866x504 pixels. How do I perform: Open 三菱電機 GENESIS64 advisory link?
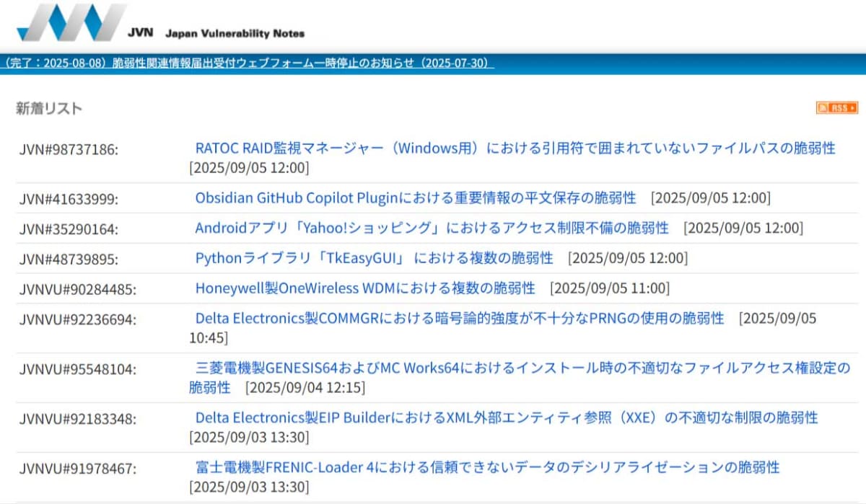520,378
